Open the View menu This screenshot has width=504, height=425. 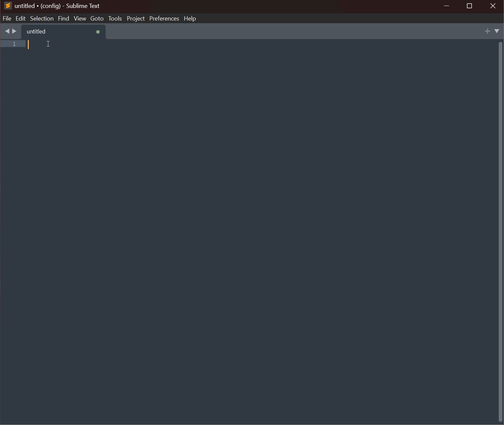click(x=80, y=19)
